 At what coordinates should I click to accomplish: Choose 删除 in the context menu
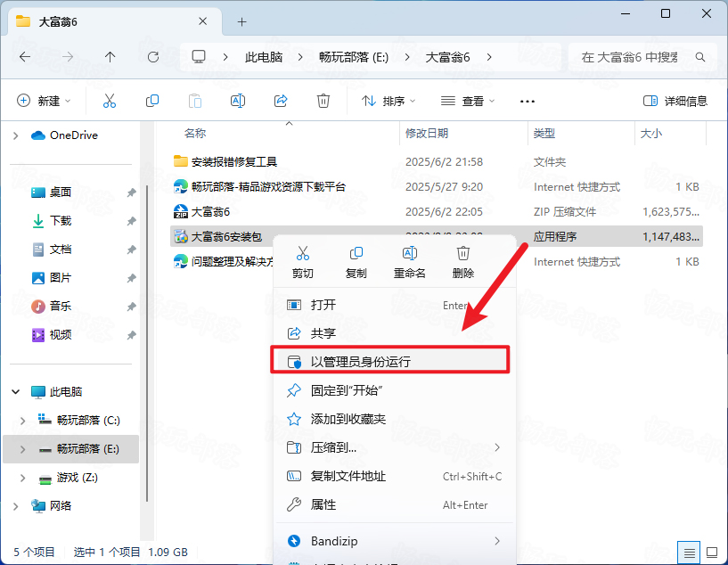pos(462,261)
